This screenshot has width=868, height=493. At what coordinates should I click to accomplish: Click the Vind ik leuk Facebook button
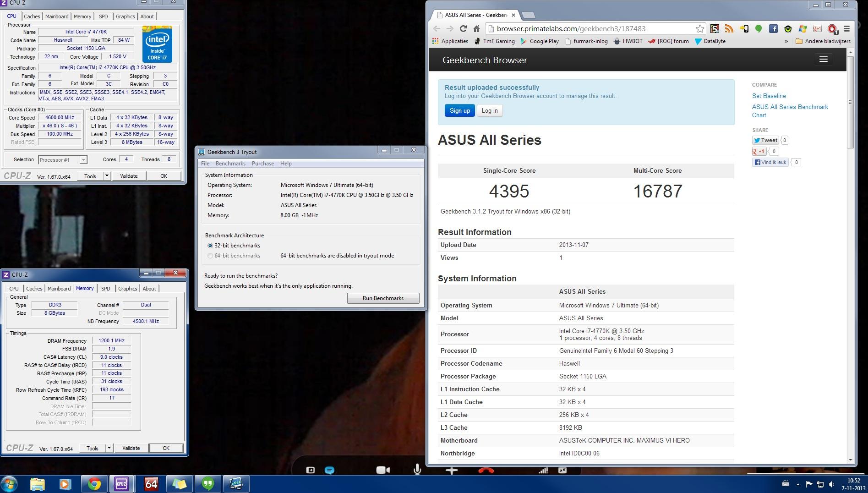[x=770, y=162]
